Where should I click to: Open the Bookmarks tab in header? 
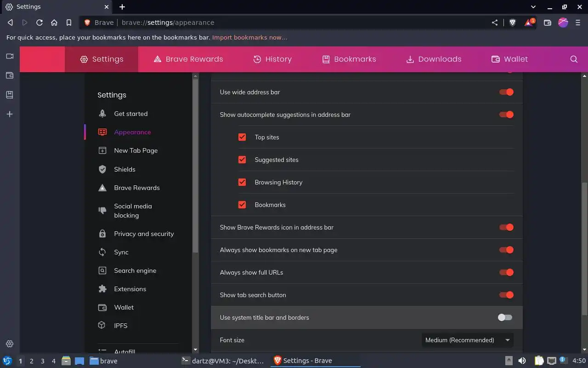(349, 59)
